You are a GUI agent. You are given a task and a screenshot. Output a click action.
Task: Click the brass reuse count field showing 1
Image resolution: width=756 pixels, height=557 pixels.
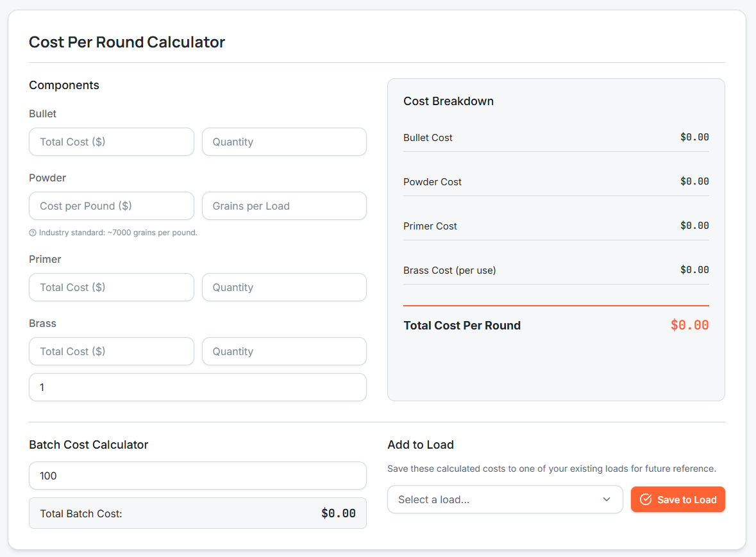pos(197,387)
